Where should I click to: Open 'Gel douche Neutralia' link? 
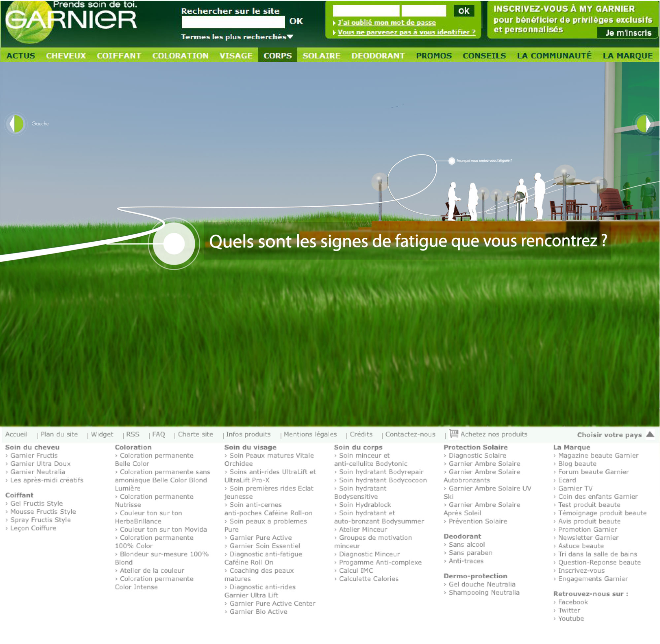point(482,584)
